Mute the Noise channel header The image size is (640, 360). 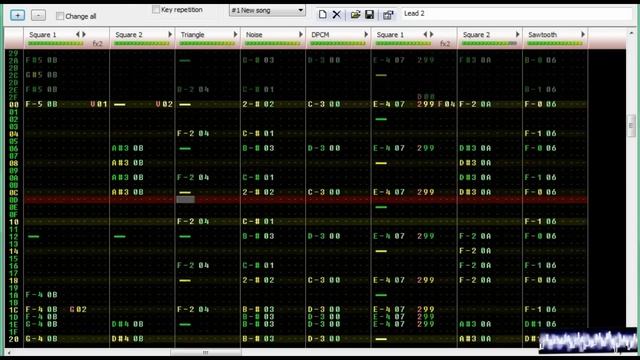(273, 38)
